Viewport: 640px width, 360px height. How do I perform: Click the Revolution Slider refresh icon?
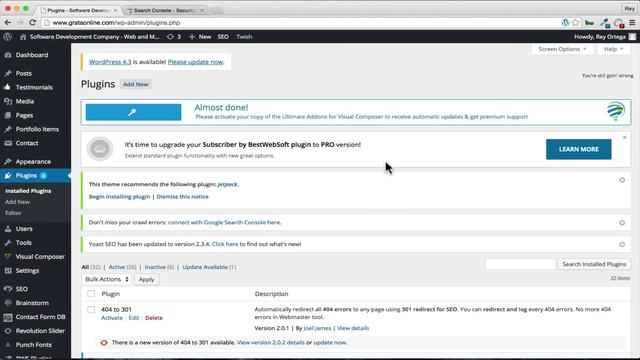(8, 331)
